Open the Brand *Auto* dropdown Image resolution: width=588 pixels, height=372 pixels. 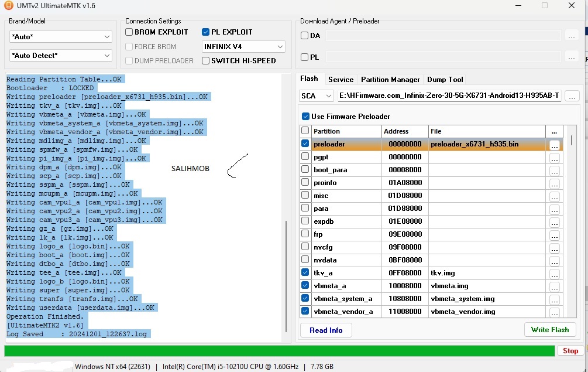[x=61, y=37]
